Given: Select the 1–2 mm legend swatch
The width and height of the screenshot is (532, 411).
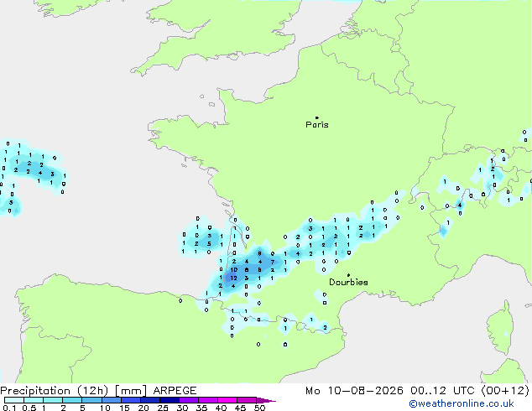Looking at the screenshot, I should click(53, 400).
